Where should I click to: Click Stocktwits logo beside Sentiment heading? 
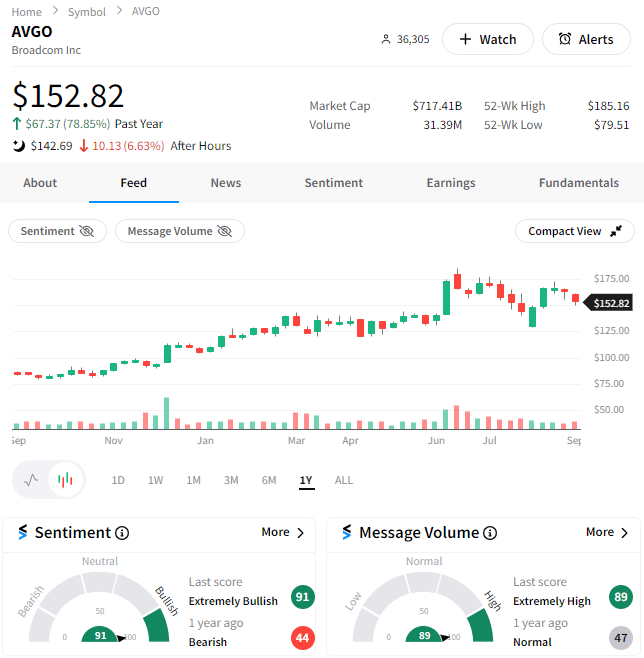point(23,532)
